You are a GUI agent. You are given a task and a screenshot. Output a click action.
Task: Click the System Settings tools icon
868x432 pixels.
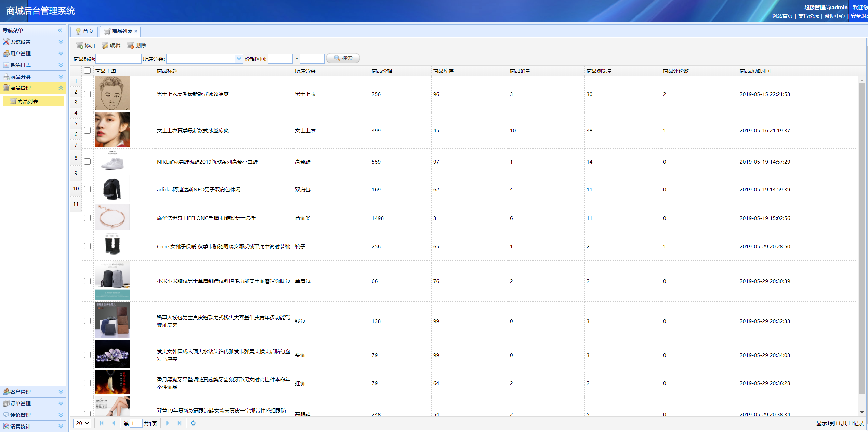coord(6,42)
